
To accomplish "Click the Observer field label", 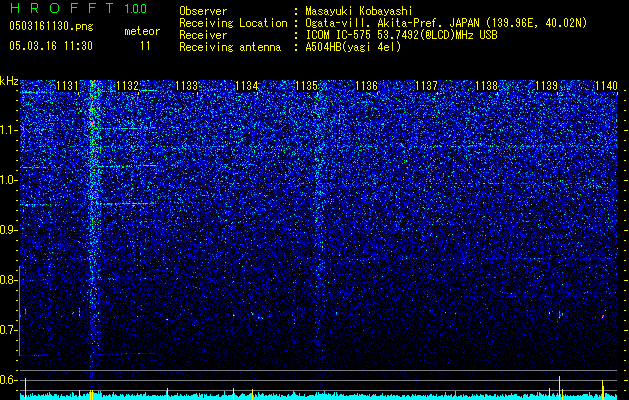I will tap(203, 11).
